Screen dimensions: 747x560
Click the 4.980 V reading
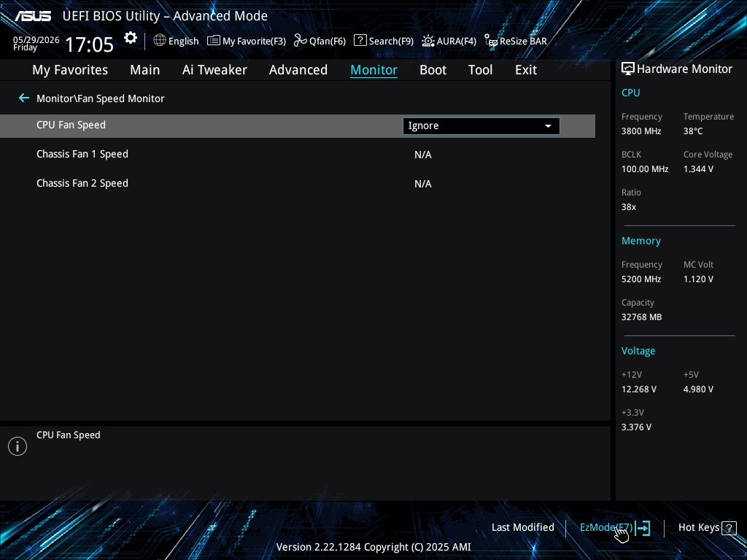pyautogui.click(x=698, y=389)
